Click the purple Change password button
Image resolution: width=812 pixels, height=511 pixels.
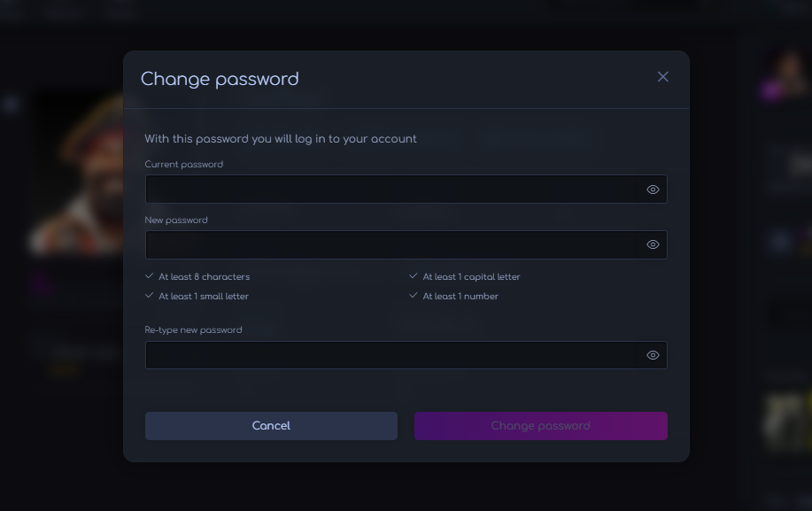pos(540,426)
